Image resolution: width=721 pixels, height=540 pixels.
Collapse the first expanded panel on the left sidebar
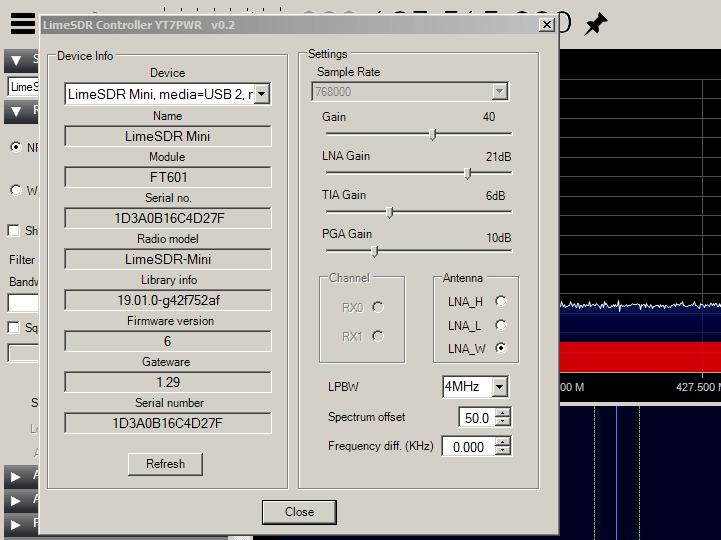[x=17, y=61]
